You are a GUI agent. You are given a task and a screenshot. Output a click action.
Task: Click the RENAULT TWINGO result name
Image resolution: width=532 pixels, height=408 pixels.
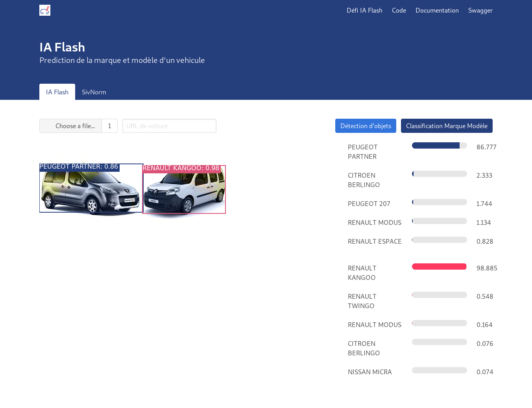click(362, 301)
